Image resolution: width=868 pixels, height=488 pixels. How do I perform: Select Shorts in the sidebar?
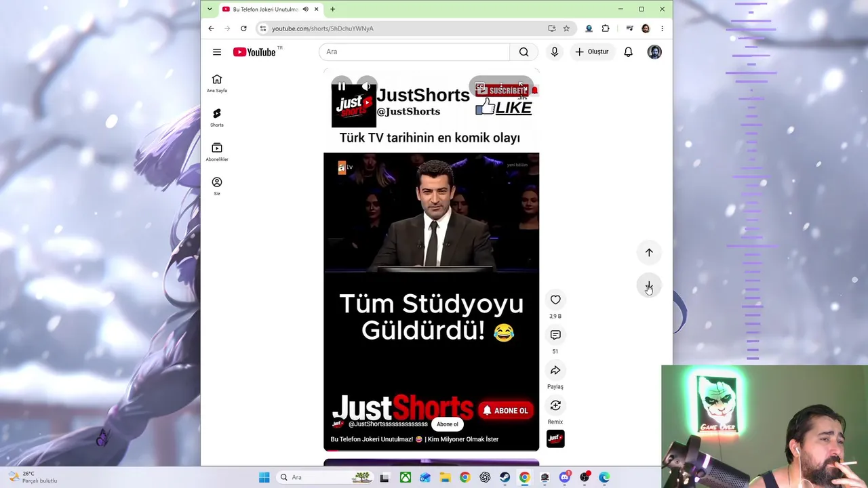(x=217, y=118)
